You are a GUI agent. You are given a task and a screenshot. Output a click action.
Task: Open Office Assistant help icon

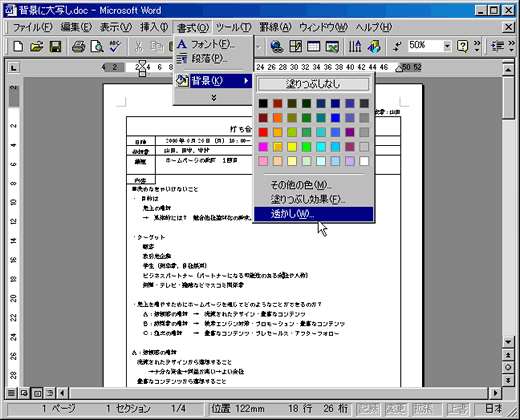(463, 46)
